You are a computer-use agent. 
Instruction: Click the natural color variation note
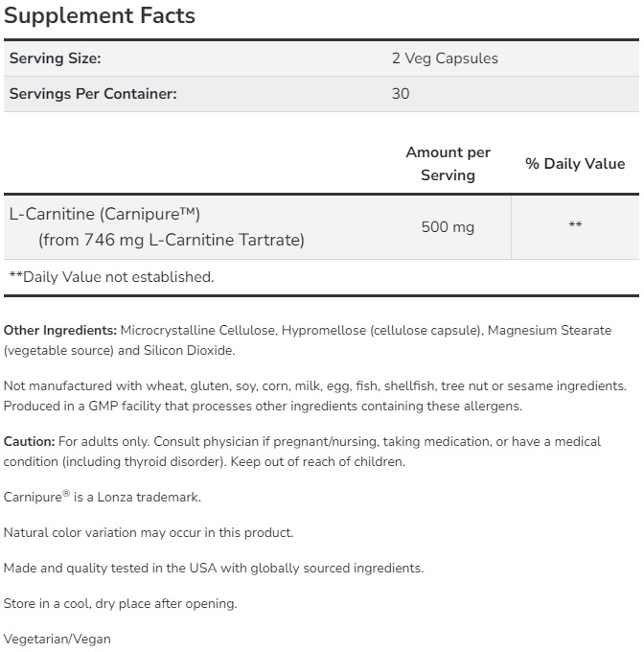point(149,532)
